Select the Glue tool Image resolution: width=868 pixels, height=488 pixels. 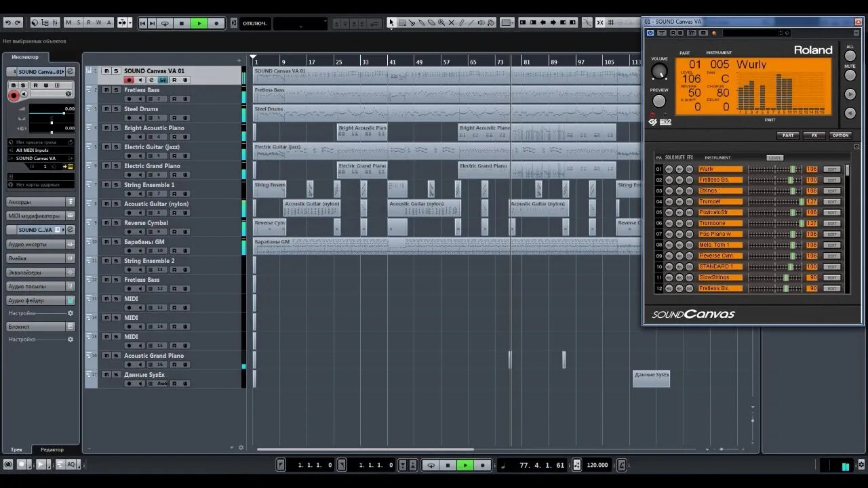pyautogui.click(x=421, y=22)
